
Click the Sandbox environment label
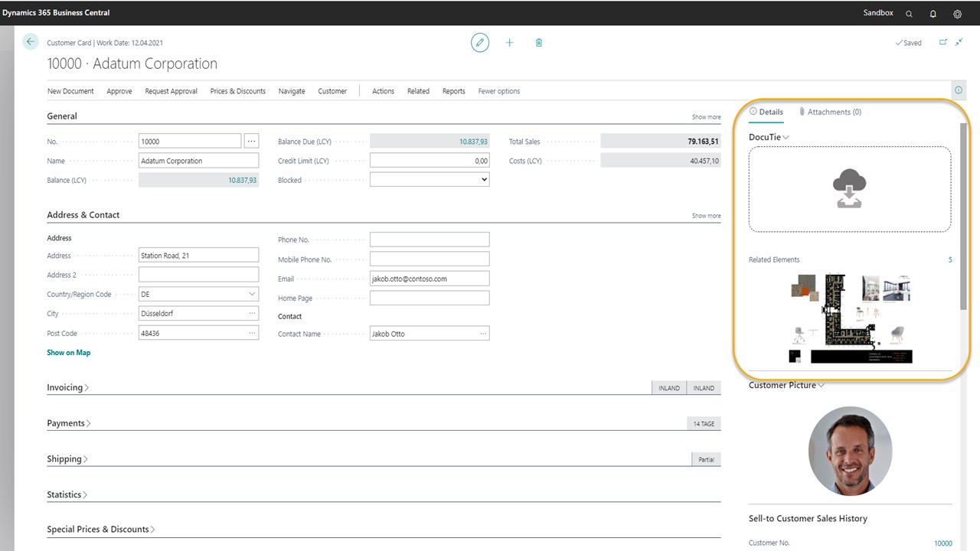tap(878, 13)
